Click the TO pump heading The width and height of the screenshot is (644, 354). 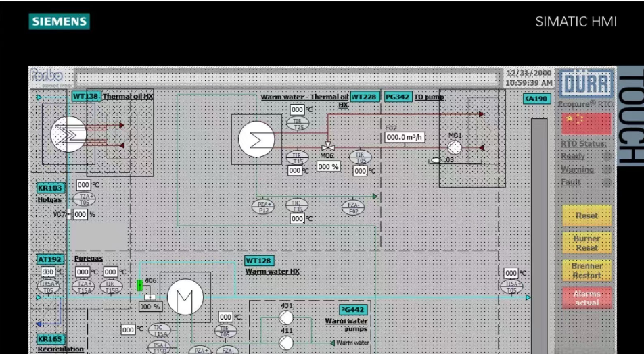pyautogui.click(x=429, y=97)
